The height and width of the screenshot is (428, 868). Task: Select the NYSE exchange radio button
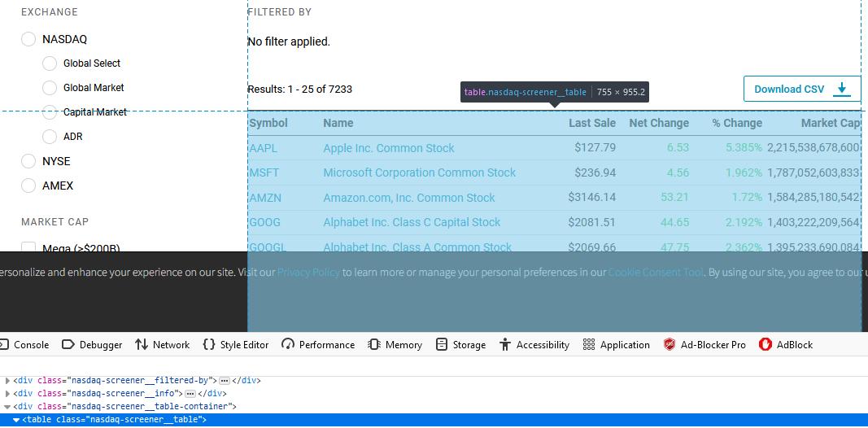tap(28, 161)
